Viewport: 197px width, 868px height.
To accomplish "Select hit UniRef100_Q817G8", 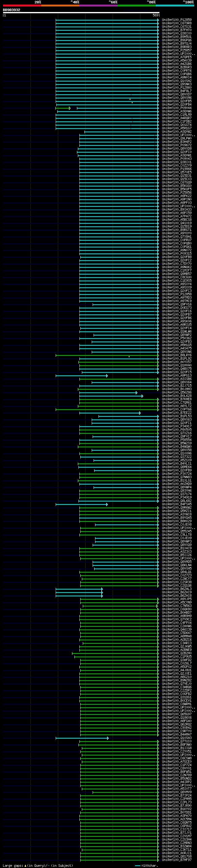I will tap(176, 856).
